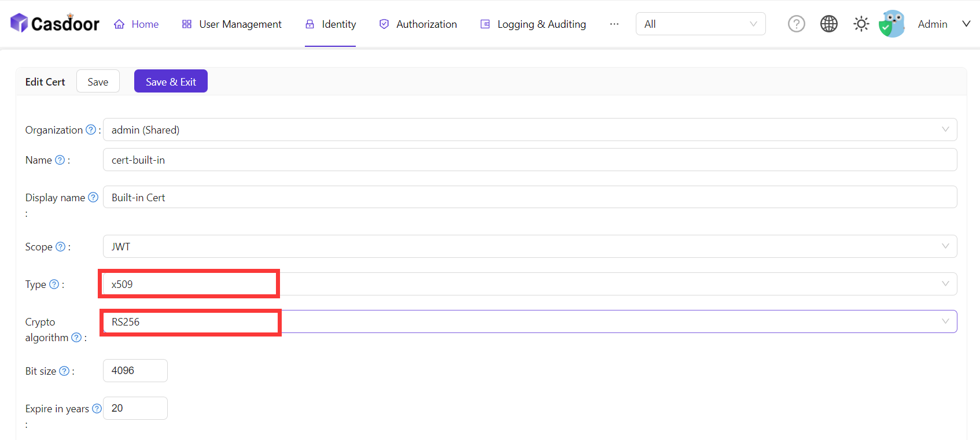Click help icon beside Expire in years
This screenshot has width=980, height=440.
pyautogui.click(x=97, y=409)
